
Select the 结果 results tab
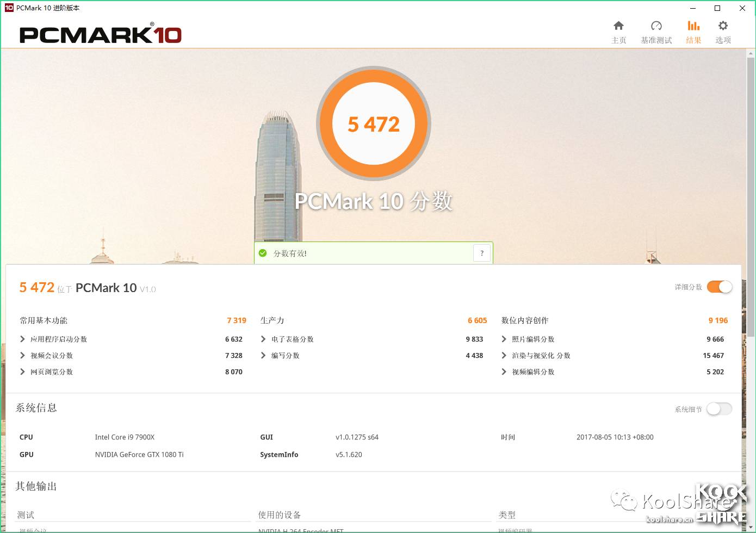(x=693, y=30)
